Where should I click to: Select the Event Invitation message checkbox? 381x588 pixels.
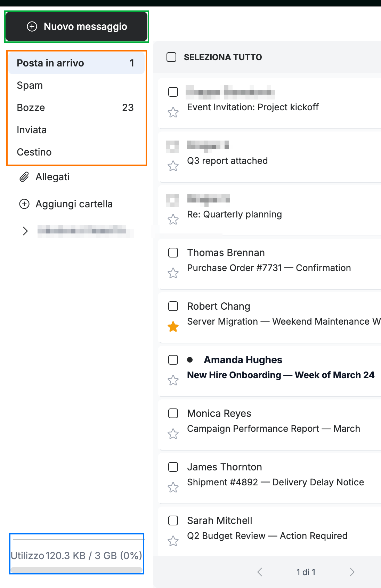(x=173, y=92)
